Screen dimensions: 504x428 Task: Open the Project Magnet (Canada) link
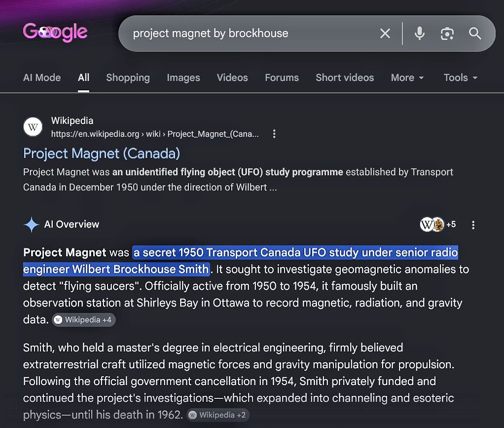102,154
